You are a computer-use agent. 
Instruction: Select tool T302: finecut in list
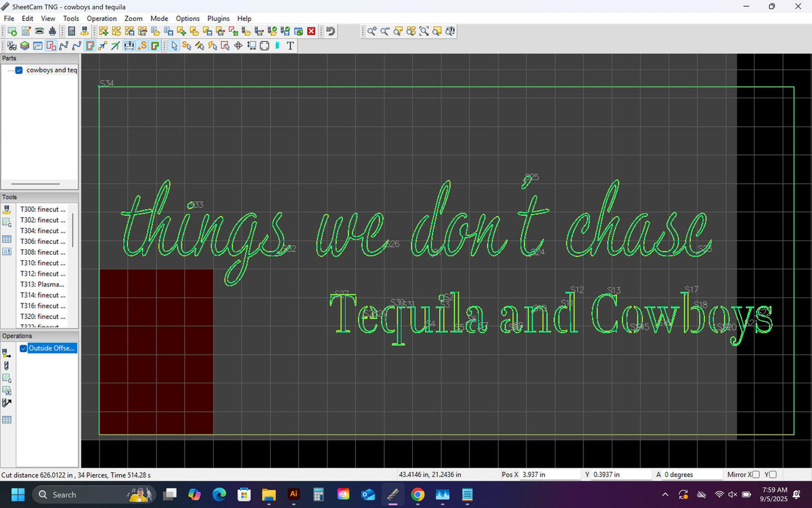click(x=43, y=220)
